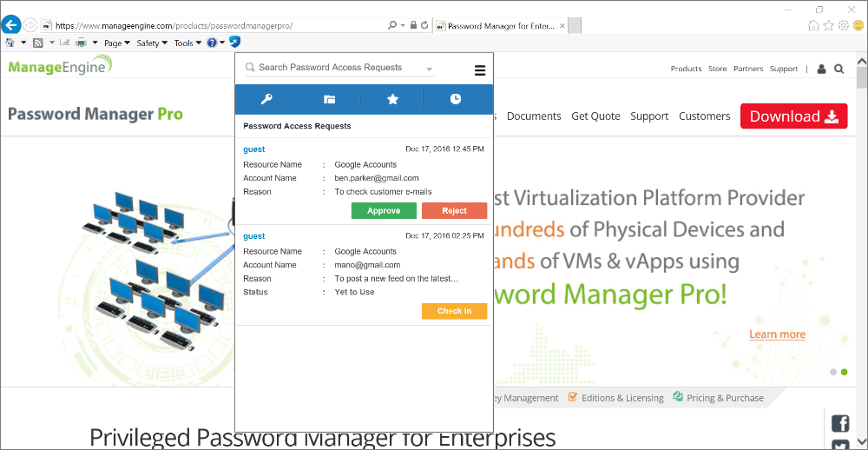868x450 pixels.
Task: Click the page scrollbar up arrow
Action: coord(862,62)
